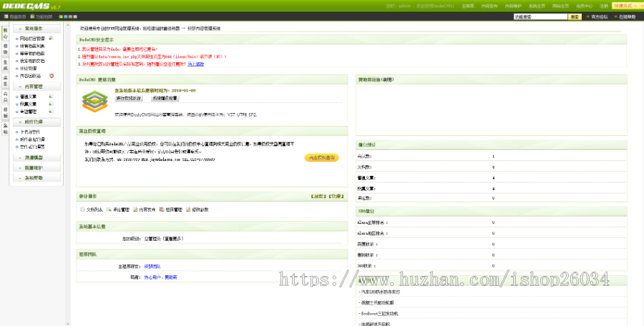
Task: Switch to the 模块 vertical tab
Action: [x=5, y=49]
